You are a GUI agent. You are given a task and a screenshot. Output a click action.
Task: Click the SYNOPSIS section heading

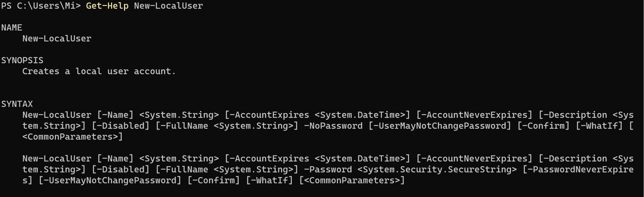click(x=22, y=60)
